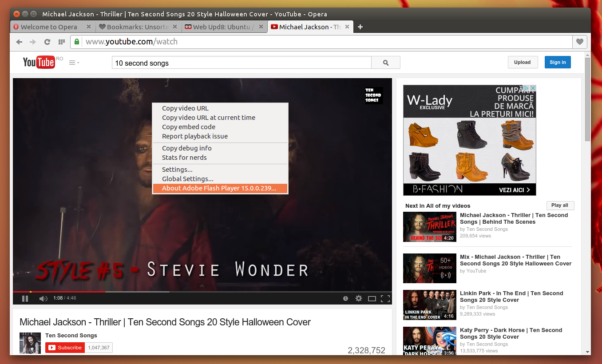Open Global Settings... from context menu
This screenshot has width=602, height=364.
pyautogui.click(x=220, y=179)
